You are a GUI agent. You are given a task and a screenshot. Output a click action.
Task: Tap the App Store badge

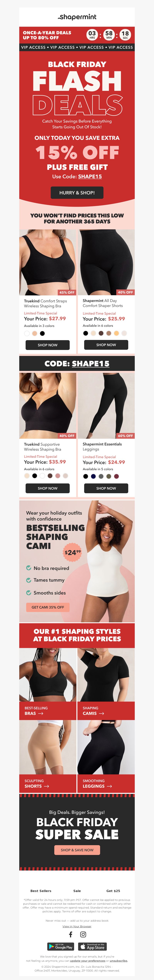(93, 947)
